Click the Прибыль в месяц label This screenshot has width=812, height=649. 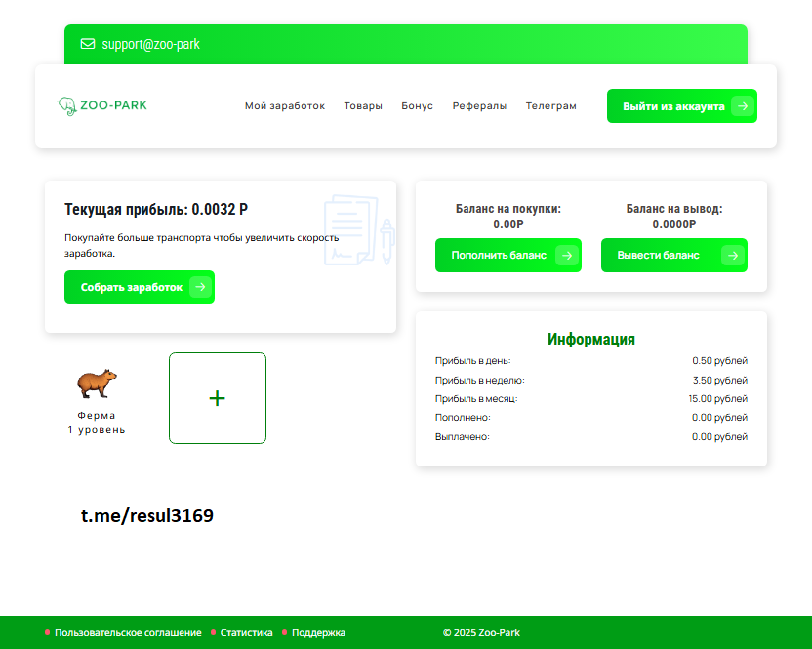(x=476, y=399)
